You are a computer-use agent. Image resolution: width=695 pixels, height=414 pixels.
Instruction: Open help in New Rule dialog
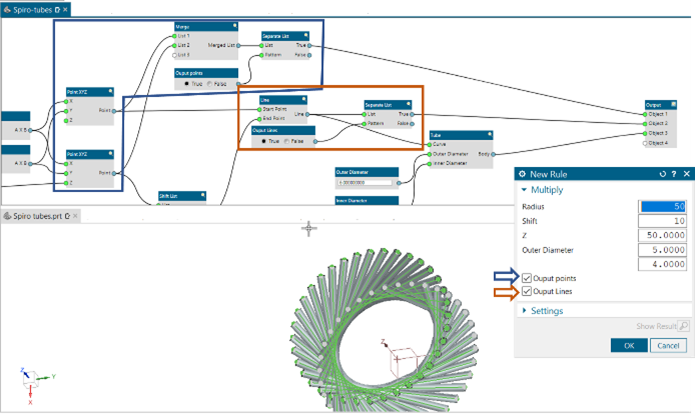(674, 174)
